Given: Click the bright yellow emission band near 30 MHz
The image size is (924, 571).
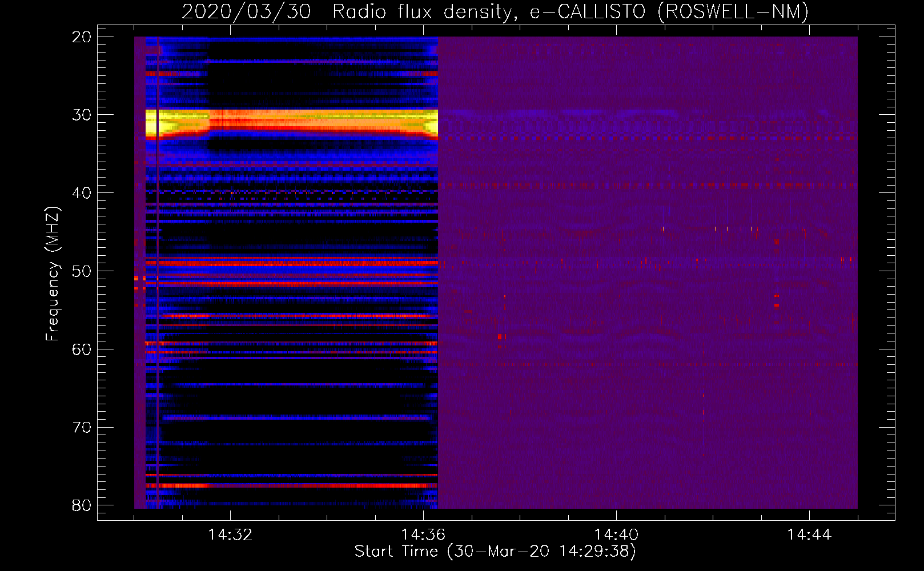Looking at the screenshot, I should point(292,123).
